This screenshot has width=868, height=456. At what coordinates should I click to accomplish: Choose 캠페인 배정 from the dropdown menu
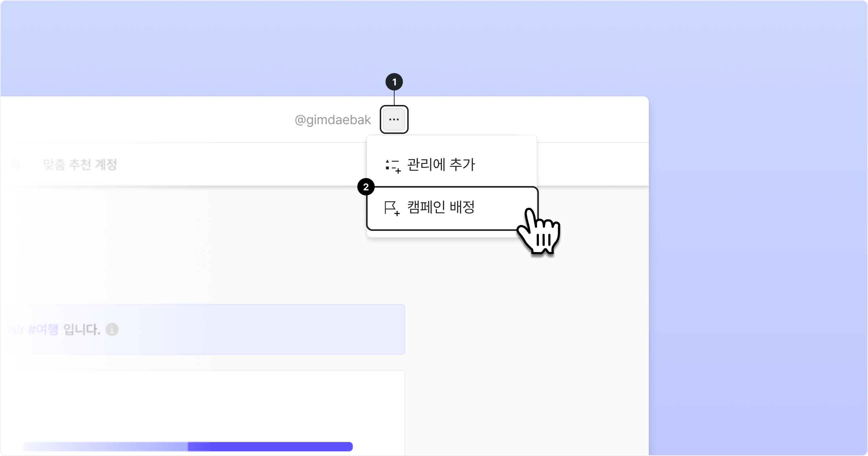click(441, 208)
